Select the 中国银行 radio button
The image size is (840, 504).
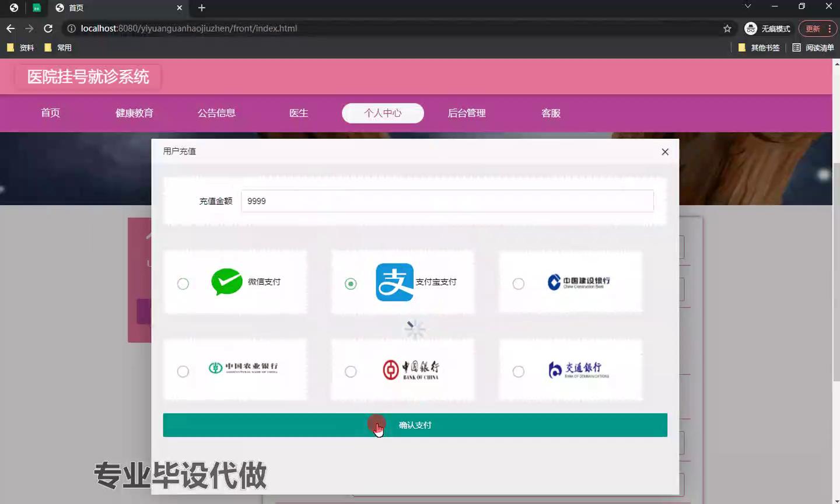(x=351, y=372)
